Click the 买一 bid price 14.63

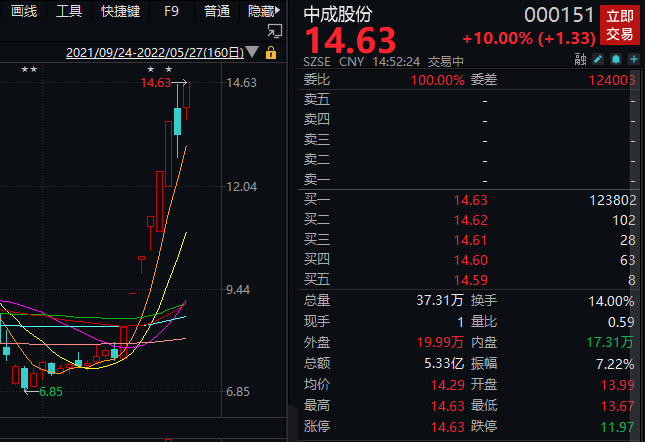pyautogui.click(x=470, y=200)
